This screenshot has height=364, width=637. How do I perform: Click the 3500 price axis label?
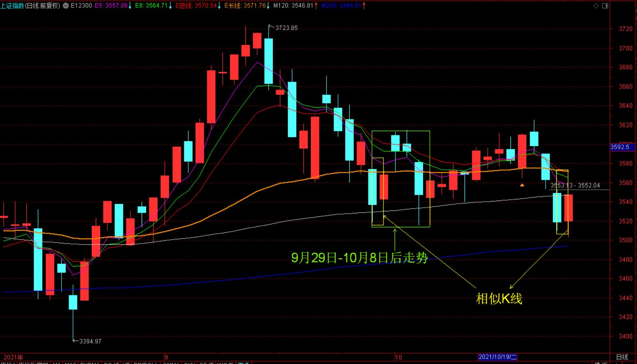click(625, 240)
